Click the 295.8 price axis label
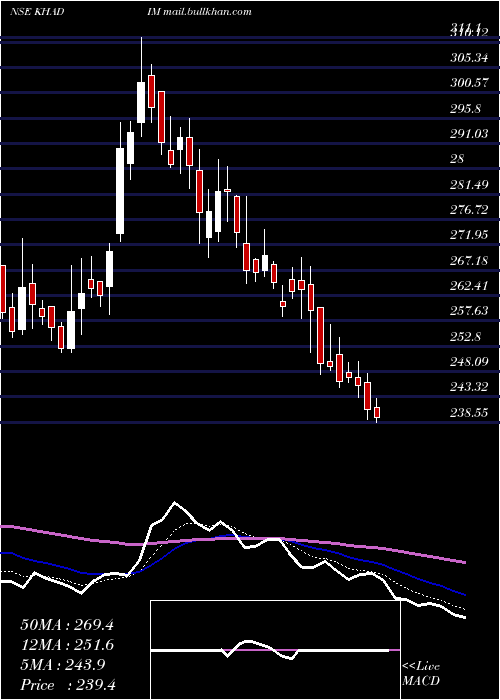 465,108
